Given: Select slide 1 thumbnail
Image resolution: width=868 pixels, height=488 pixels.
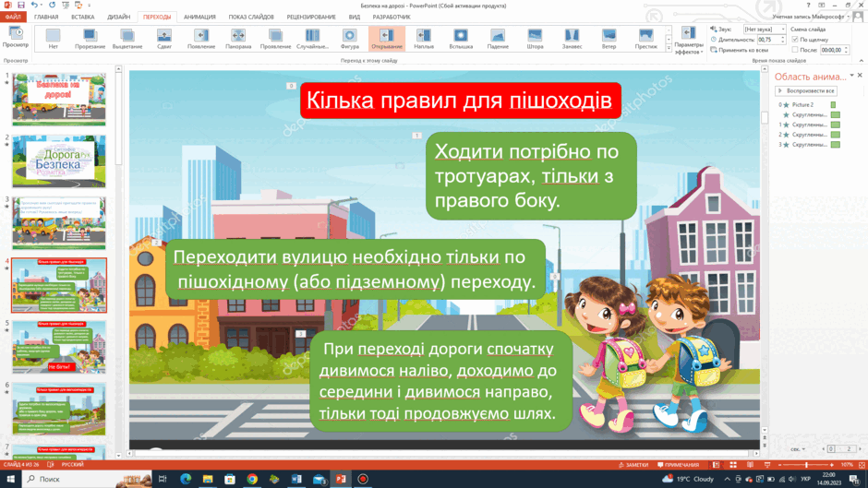Looking at the screenshot, I should (x=59, y=100).
